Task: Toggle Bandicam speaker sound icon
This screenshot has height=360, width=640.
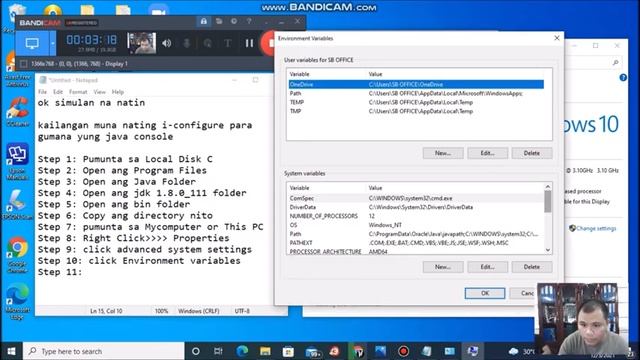Action: [x=167, y=43]
